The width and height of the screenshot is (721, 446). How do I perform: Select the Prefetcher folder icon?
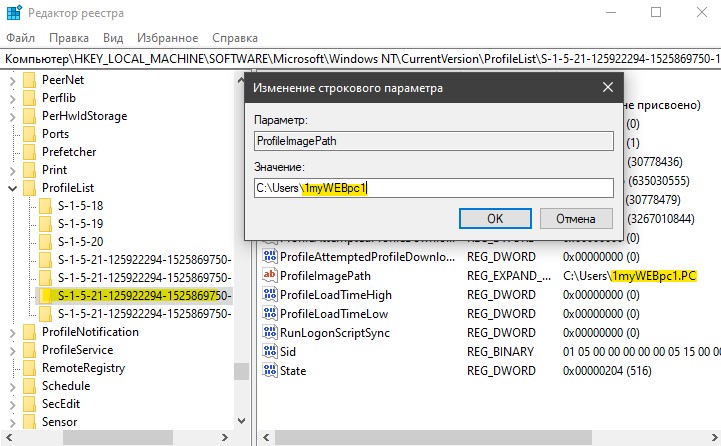coord(29,152)
